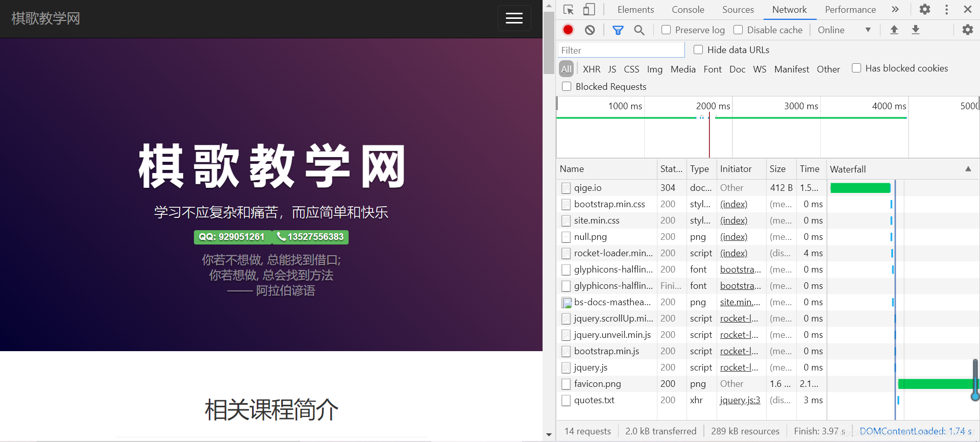Enable Preserve log checkbox

(x=666, y=30)
